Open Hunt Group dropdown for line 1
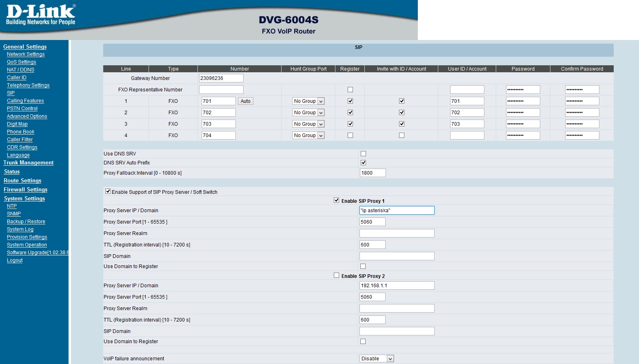639x364 pixels. (x=308, y=101)
